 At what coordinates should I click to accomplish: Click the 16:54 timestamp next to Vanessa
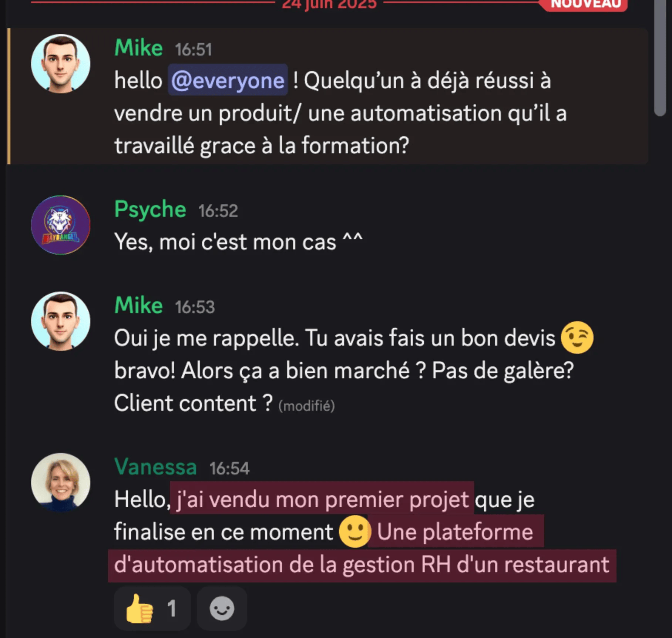[x=229, y=469]
